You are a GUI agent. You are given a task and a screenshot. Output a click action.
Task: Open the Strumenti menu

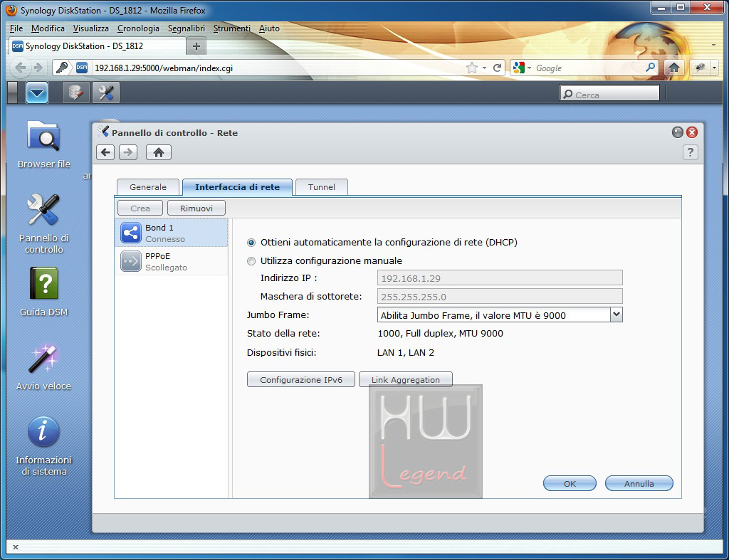[231, 28]
